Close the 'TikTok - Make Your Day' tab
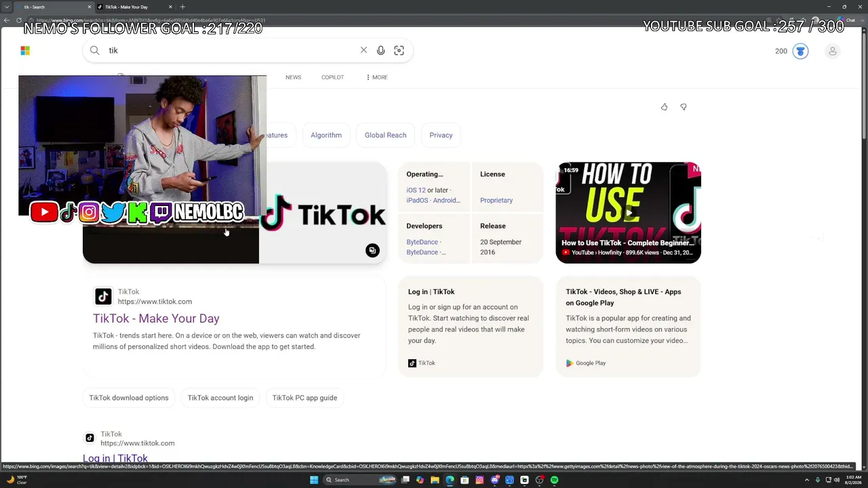The image size is (868, 488). point(170,7)
